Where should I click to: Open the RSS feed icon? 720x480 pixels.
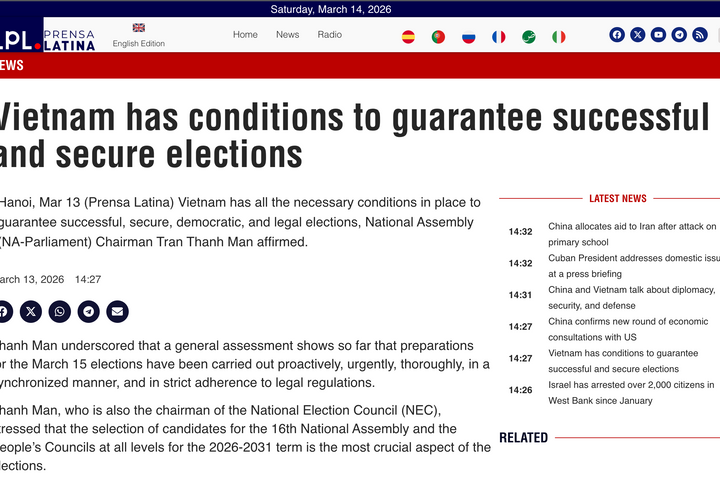coord(699,34)
